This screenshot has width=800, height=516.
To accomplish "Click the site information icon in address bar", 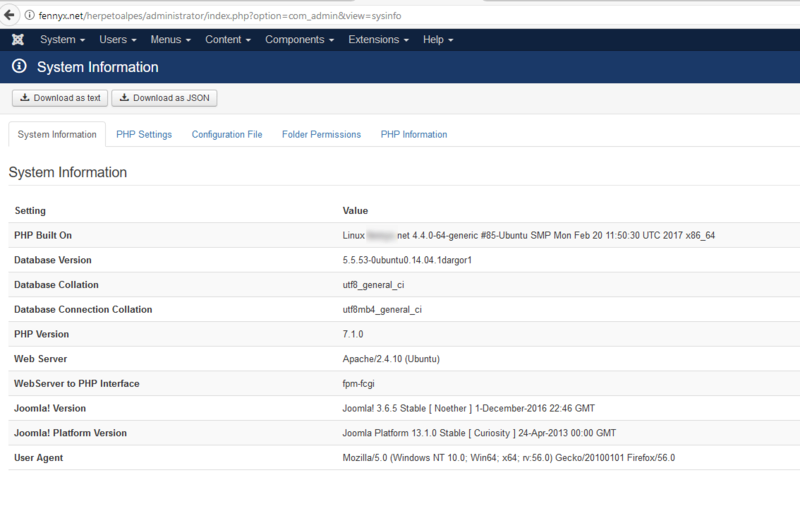I will 30,15.
